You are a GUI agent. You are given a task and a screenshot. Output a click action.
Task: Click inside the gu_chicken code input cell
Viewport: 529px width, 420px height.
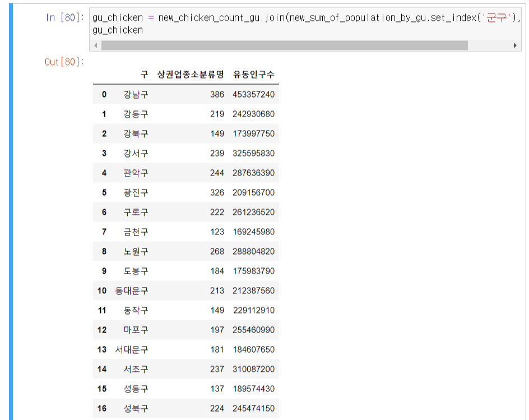[305, 24]
